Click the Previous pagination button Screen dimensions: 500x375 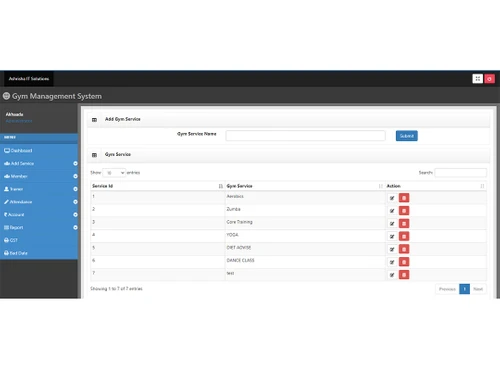coord(447,289)
